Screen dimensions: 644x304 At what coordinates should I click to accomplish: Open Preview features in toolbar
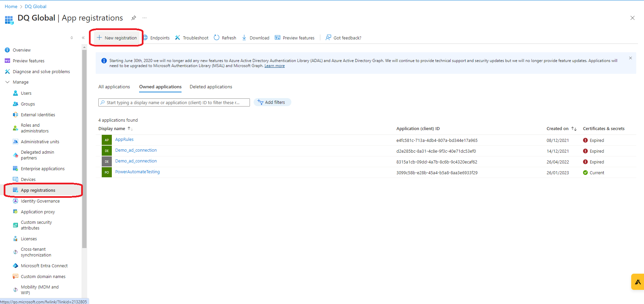[x=295, y=38]
